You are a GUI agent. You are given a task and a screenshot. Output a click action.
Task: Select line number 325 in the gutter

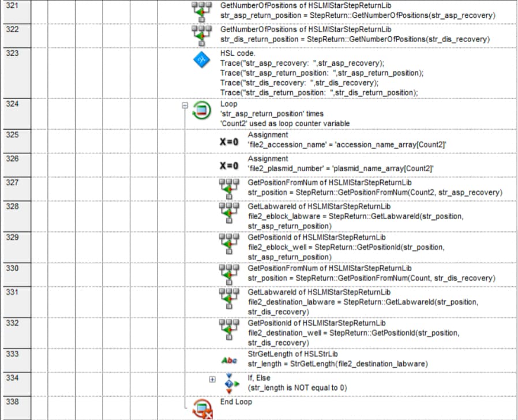(x=17, y=141)
